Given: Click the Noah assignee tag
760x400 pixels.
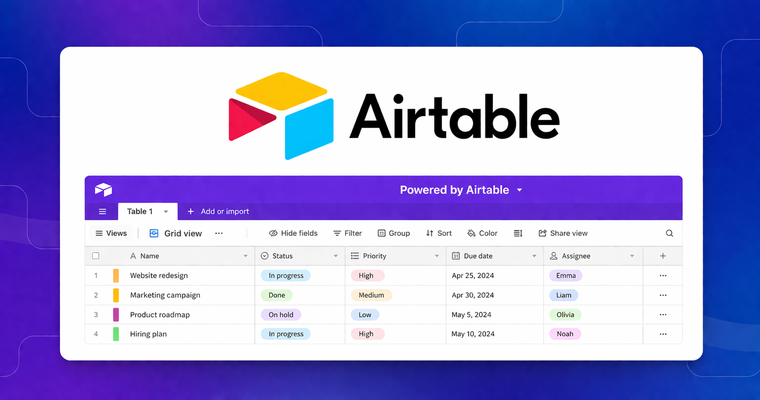Looking at the screenshot, I should click(565, 334).
